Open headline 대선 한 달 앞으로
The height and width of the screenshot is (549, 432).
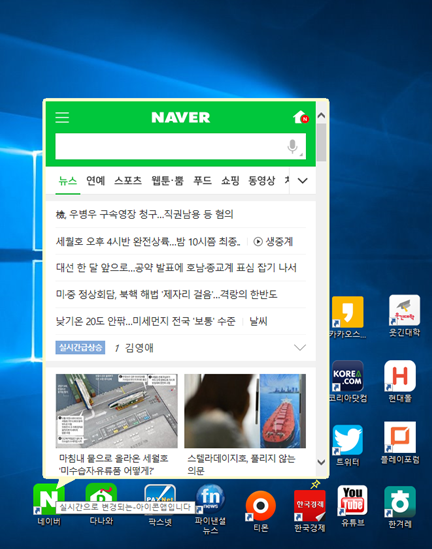click(176, 268)
